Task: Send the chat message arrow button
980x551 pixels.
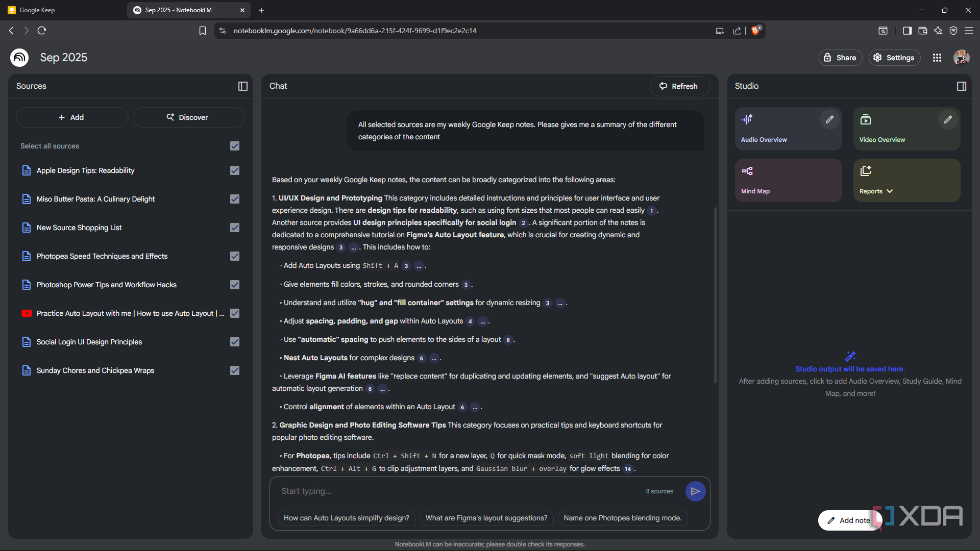Action: [x=695, y=491]
